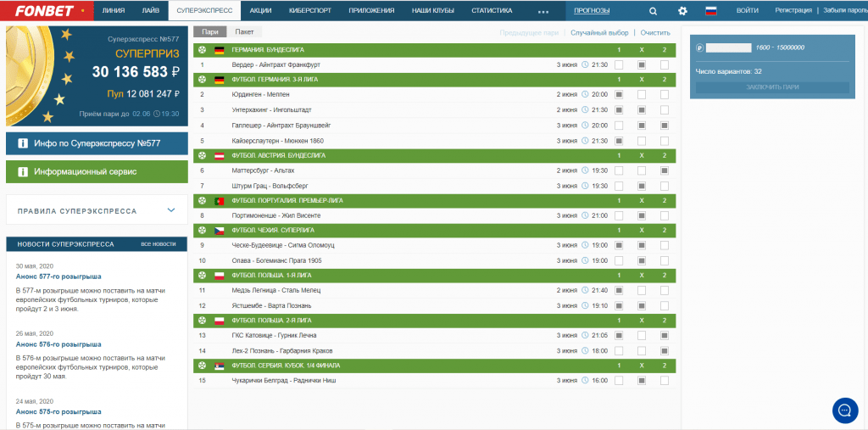Viewport: 868px width, 430px height.
Task: Open the Акции menu
Action: pos(260,10)
